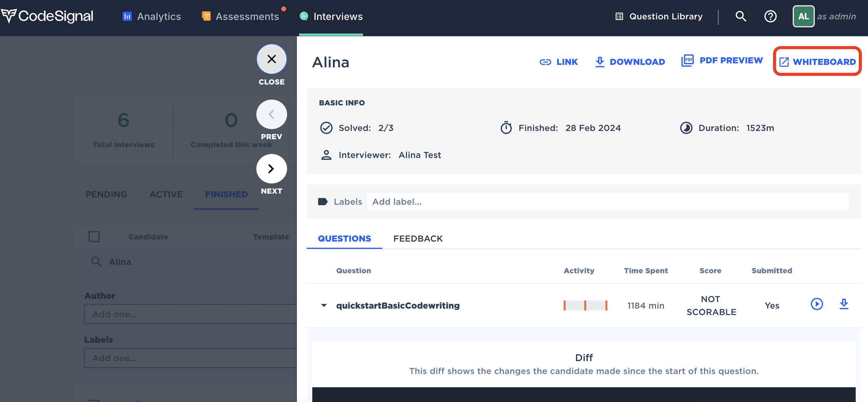Click the Diff section heading
This screenshot has width=868, height=402.
coord(584,357)
